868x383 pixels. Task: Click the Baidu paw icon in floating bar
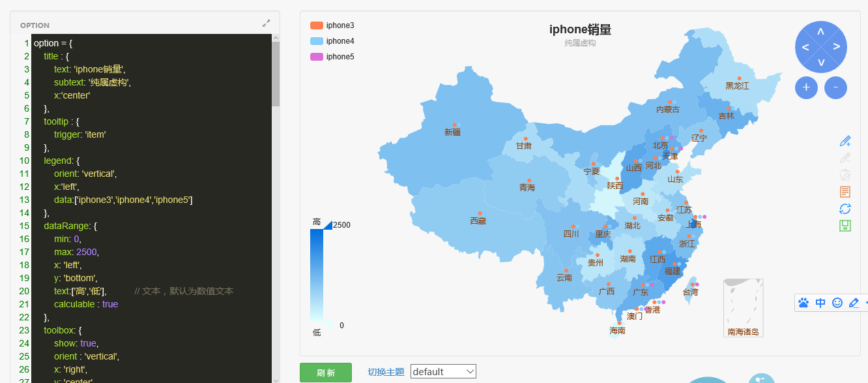803,303
